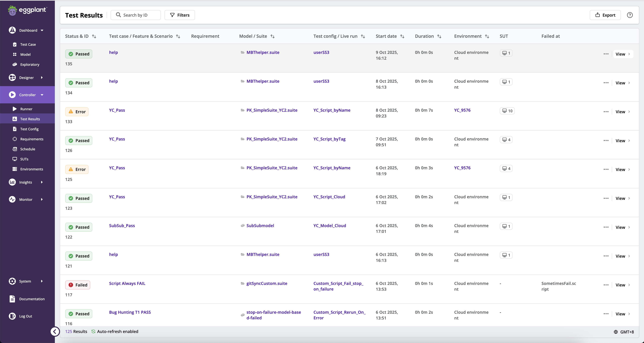Select Test Config in the sidebar

coord(29,129)
